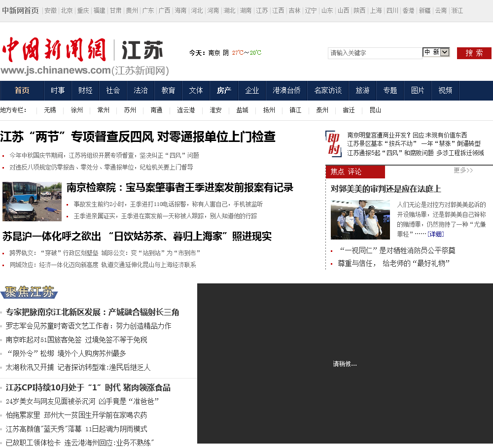Click the 聚焦江苏 section banner
Viewport: 493px width, 448px height.
pyautogui.click(x=29, y=292)
